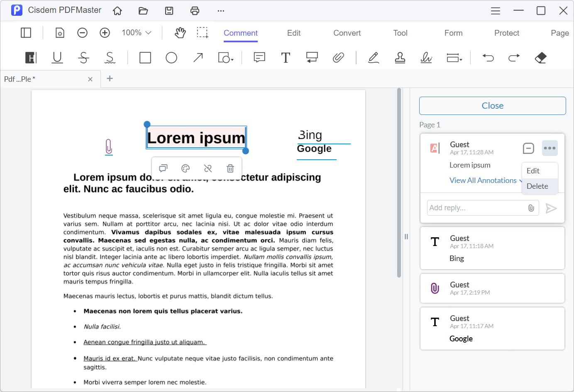Select the Text box T tool
The width and height of the screenshot is (574, 392).
point(286,58)
